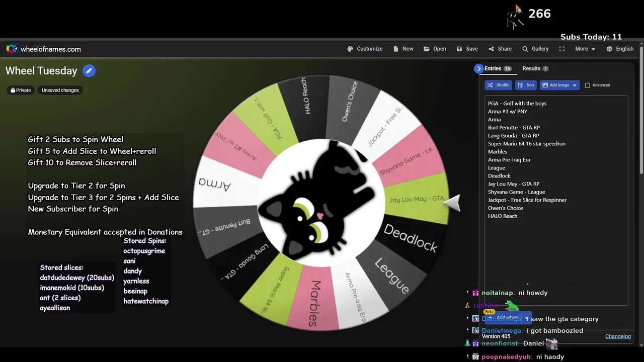Enable the Advanced checkbox

tap(587, 85)
